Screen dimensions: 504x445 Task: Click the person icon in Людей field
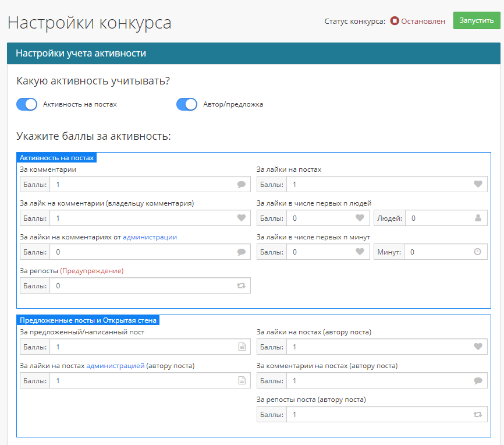(x=478, y=218)
